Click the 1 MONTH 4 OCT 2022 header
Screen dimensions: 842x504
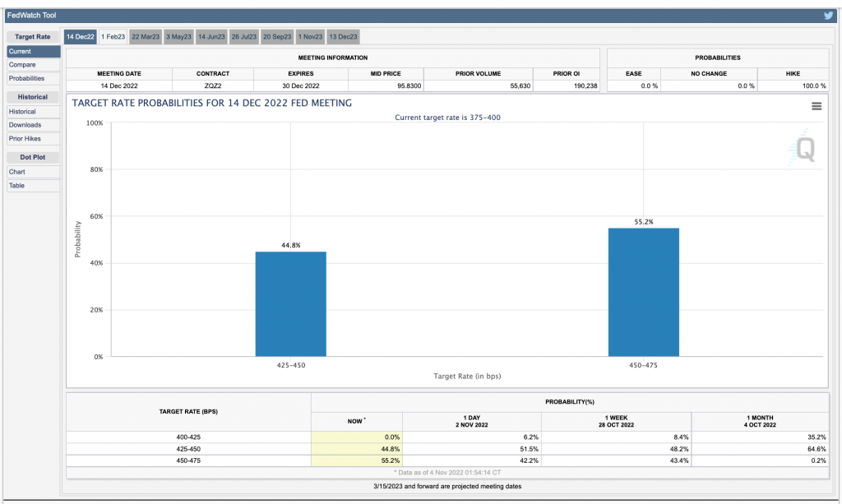pyautogui.click(x=760, y=421)
